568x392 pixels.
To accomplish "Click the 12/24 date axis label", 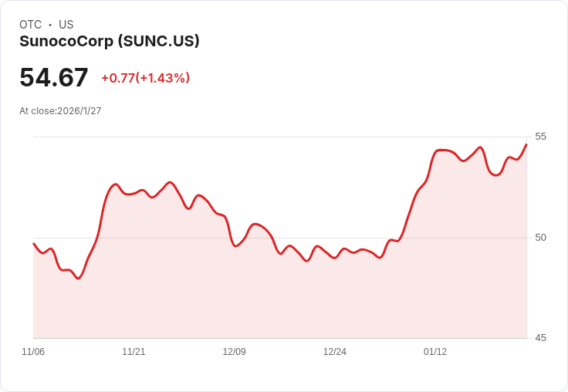I will pos(334,352).
